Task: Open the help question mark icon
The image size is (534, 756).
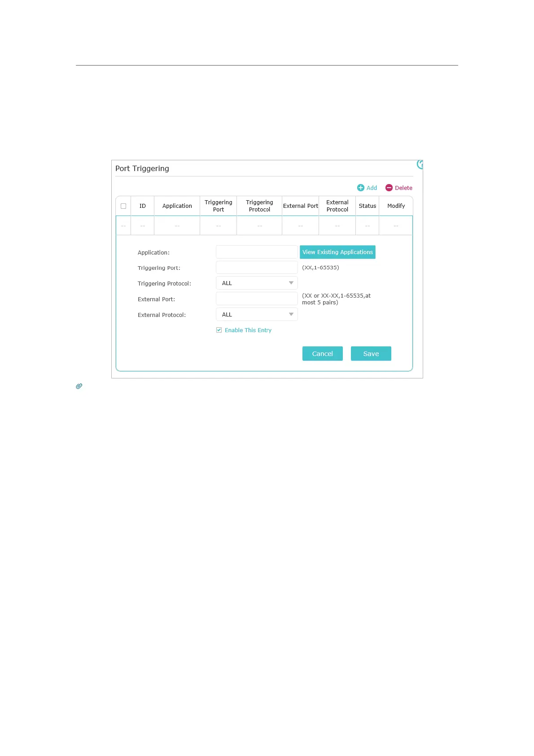Action: [x=420, y=164]
